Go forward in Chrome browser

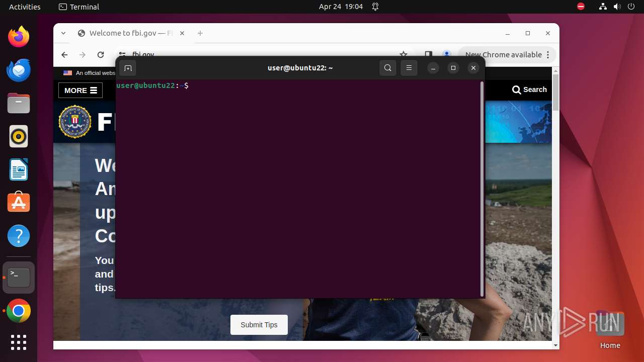click(x=83, y=55)
